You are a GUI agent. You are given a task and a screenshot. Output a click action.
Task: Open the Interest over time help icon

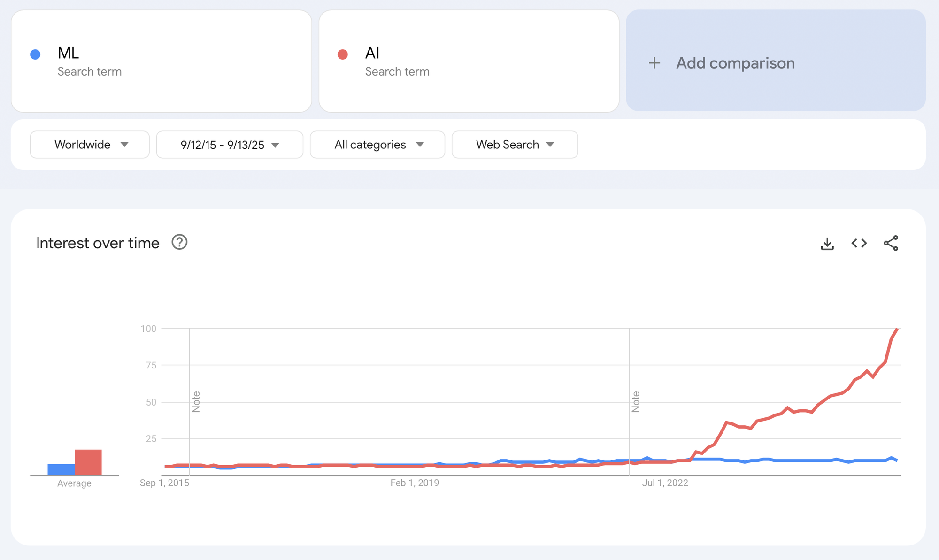tap(179, 242)
